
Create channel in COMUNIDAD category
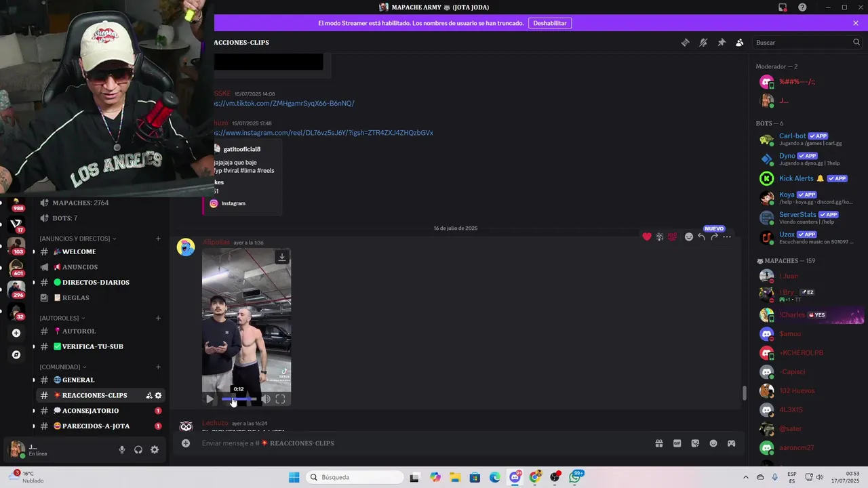(x=158, y=367)
